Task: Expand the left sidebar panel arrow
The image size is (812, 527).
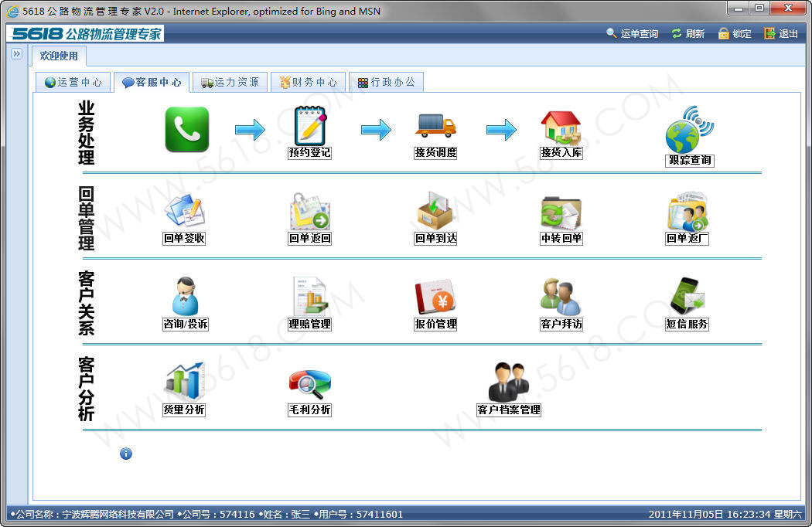Action: [x=16, y=54]
